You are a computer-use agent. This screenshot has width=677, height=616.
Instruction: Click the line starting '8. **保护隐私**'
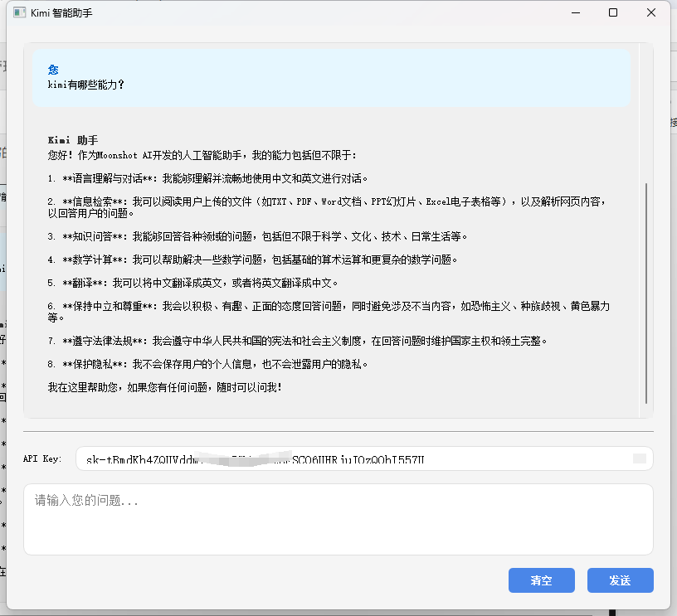(x=207, y=365)
